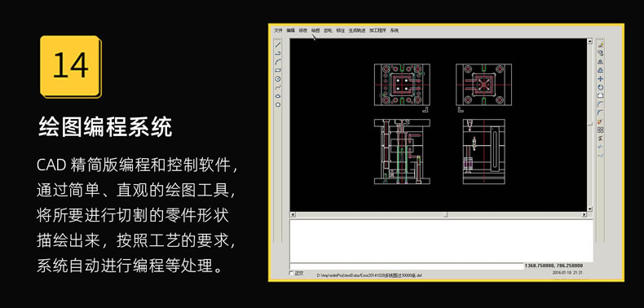
Task: Select the ellipse drawing tool
Action: [278, 96]
